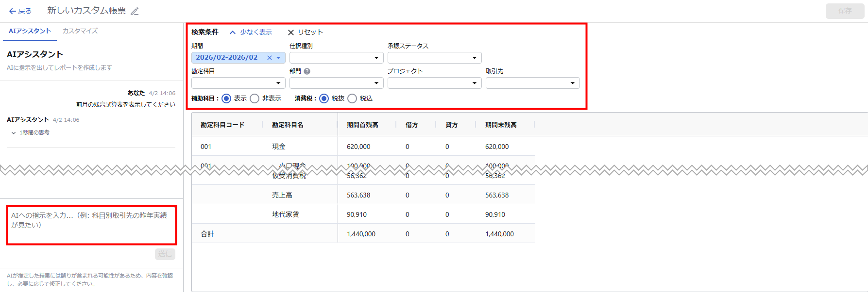Open the 仕訳種別 dropdown

tap(336, 58)
